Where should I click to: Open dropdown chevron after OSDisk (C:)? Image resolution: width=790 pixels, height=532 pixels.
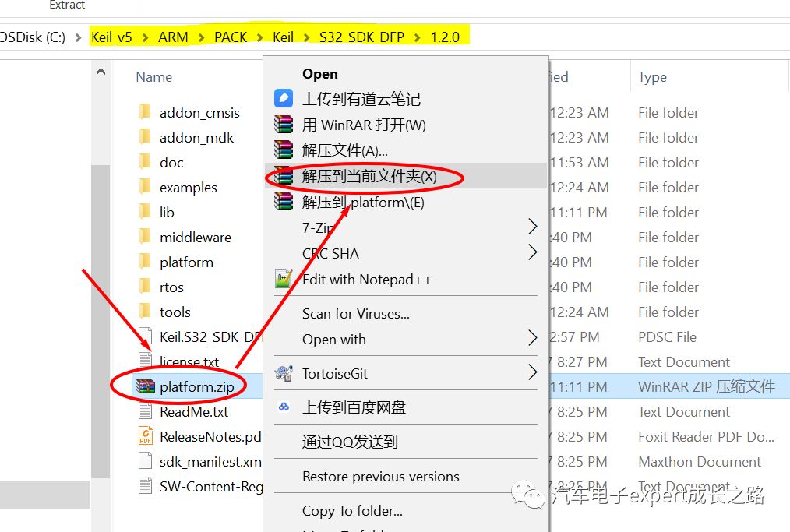(78, 37)
